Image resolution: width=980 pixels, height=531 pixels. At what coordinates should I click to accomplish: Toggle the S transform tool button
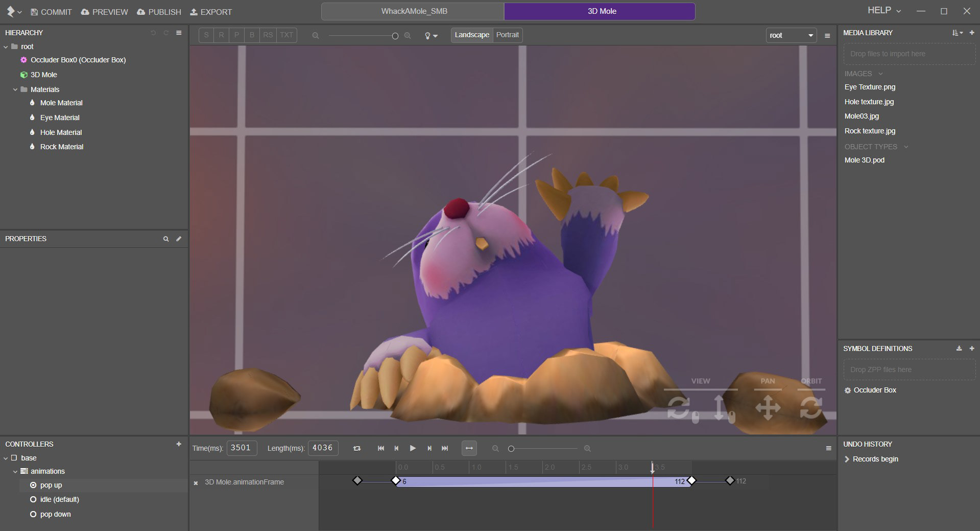pyautogui.click(x=206, y=35)
